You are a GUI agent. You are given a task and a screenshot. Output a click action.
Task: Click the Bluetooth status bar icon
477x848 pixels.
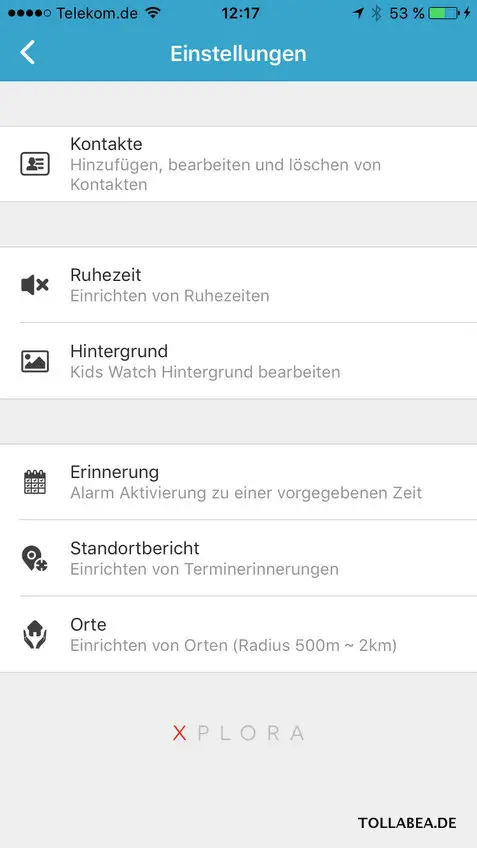[376, 13]
